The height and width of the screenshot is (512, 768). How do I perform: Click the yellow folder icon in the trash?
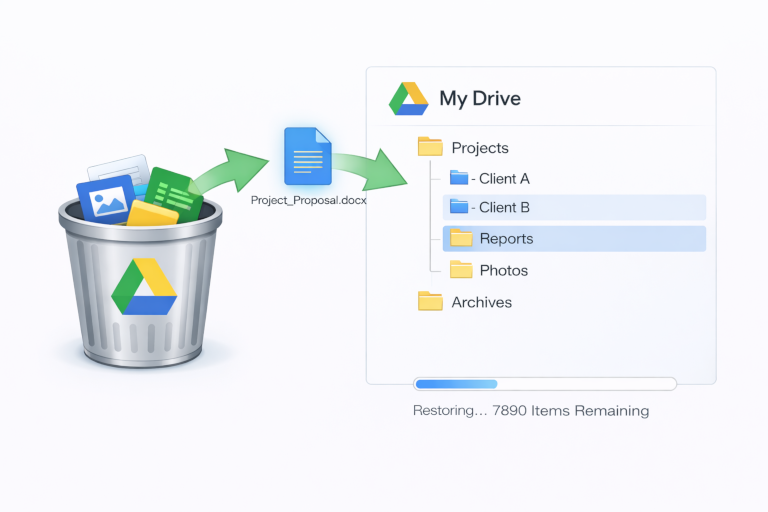click(152, 214)
